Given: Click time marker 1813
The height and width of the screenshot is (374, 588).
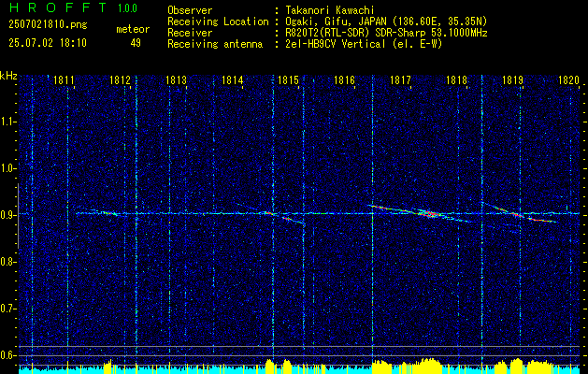Looking at the screenshot, I should (176, 80).
